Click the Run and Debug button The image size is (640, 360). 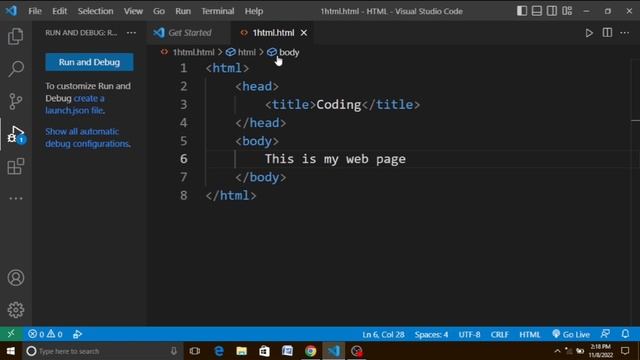click(89, 62)
